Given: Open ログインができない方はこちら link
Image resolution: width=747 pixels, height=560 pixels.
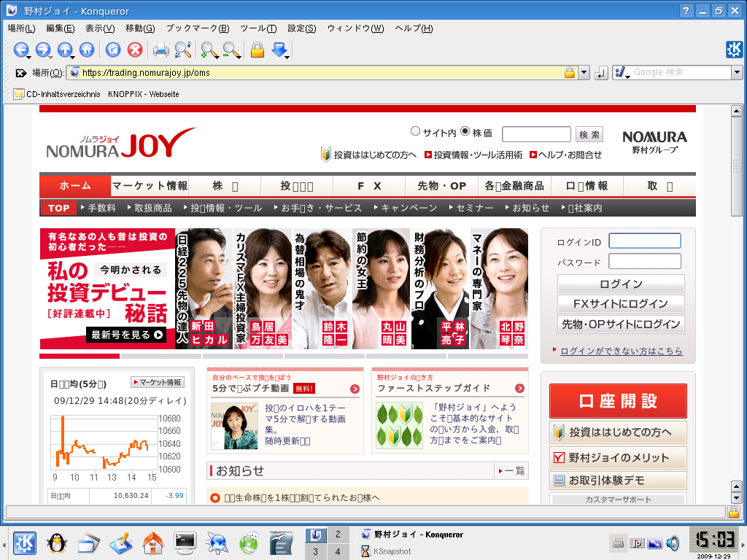Looking at the screenshot, I should pos(622,351).
